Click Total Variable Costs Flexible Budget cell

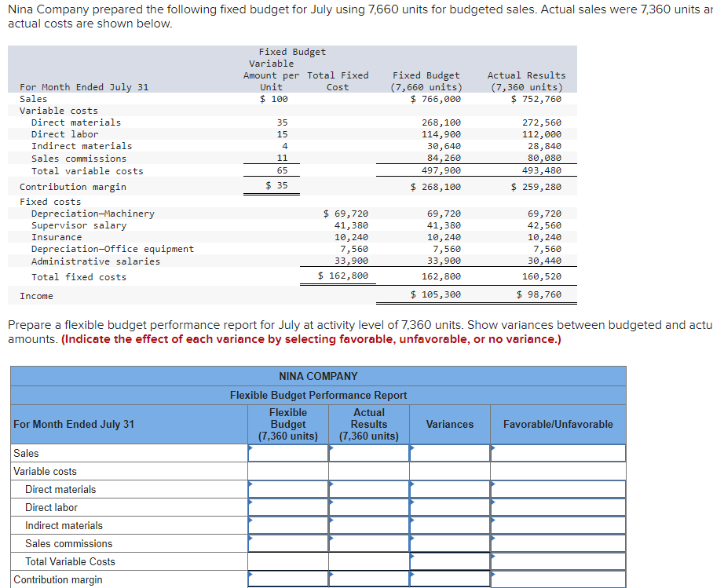click(289, 561)
